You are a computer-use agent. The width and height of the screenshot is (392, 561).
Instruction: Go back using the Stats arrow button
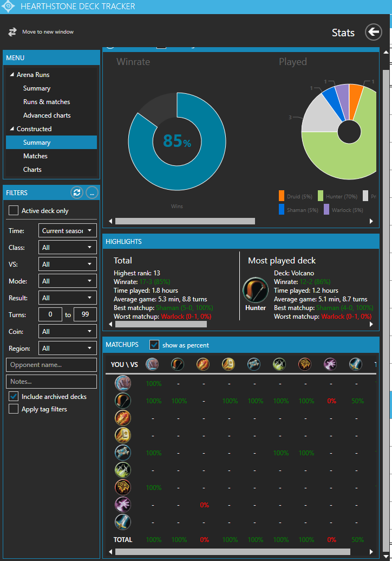click(374, 32)
